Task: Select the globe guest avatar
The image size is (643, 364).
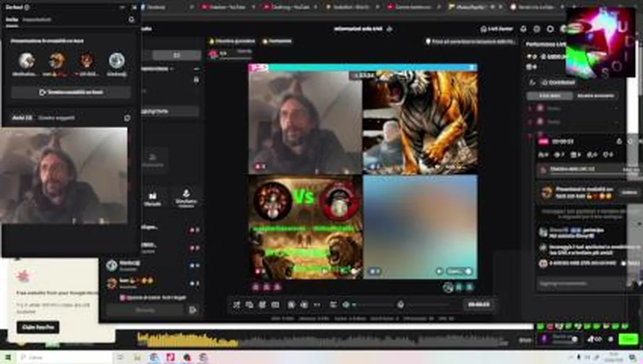Action: (117, 61)
